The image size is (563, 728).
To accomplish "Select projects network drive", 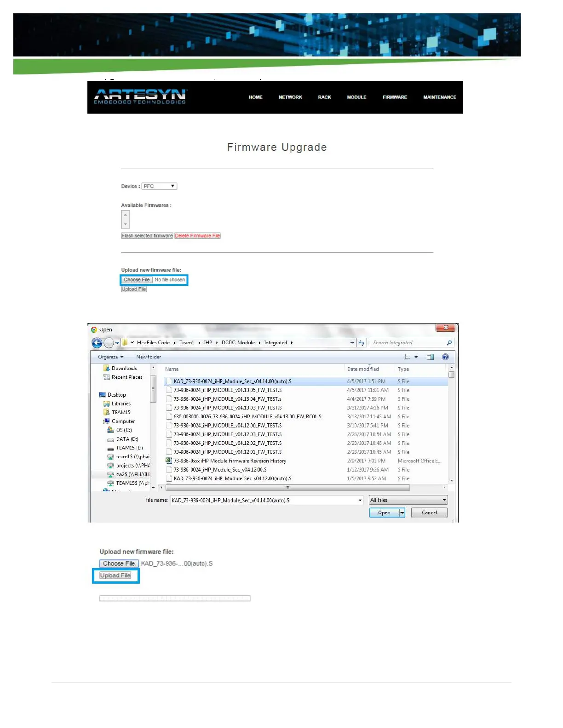I will pyautogui.click(x=128, y=466).
